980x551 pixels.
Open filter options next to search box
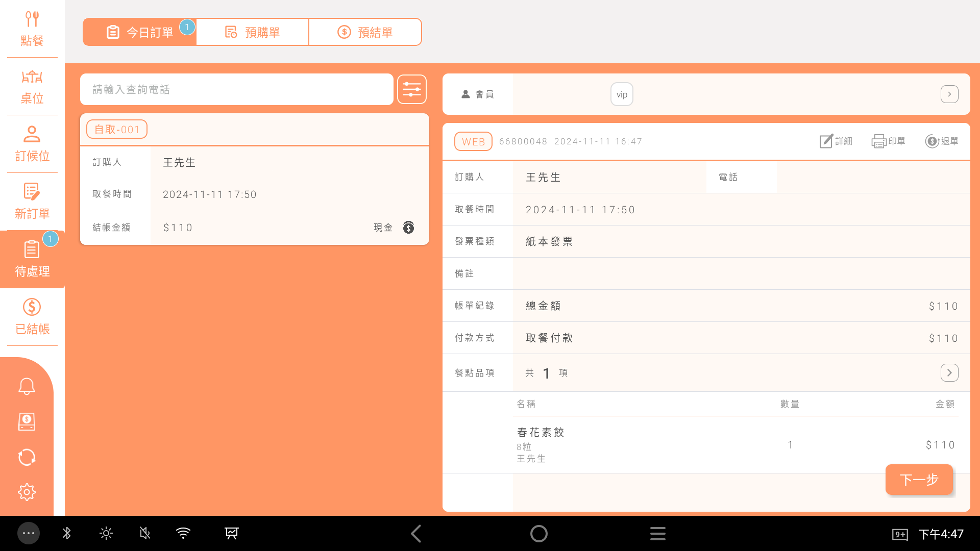411,90
